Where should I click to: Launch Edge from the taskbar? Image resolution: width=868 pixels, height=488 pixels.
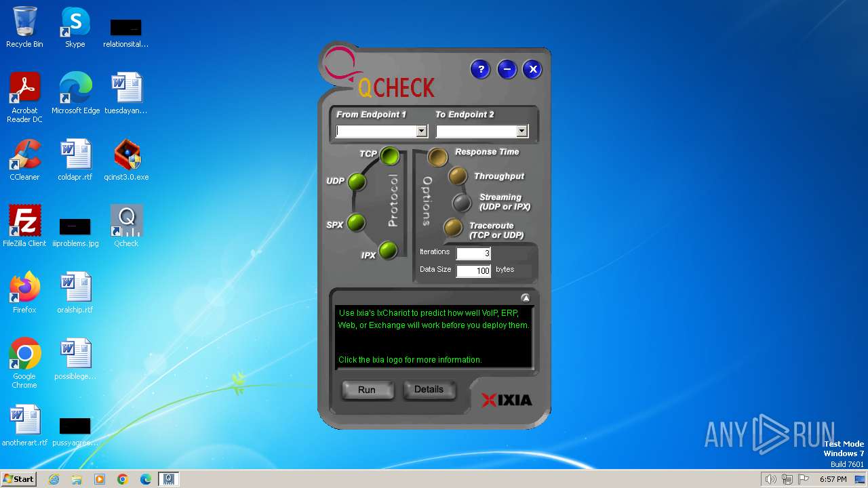pos(146,479)
